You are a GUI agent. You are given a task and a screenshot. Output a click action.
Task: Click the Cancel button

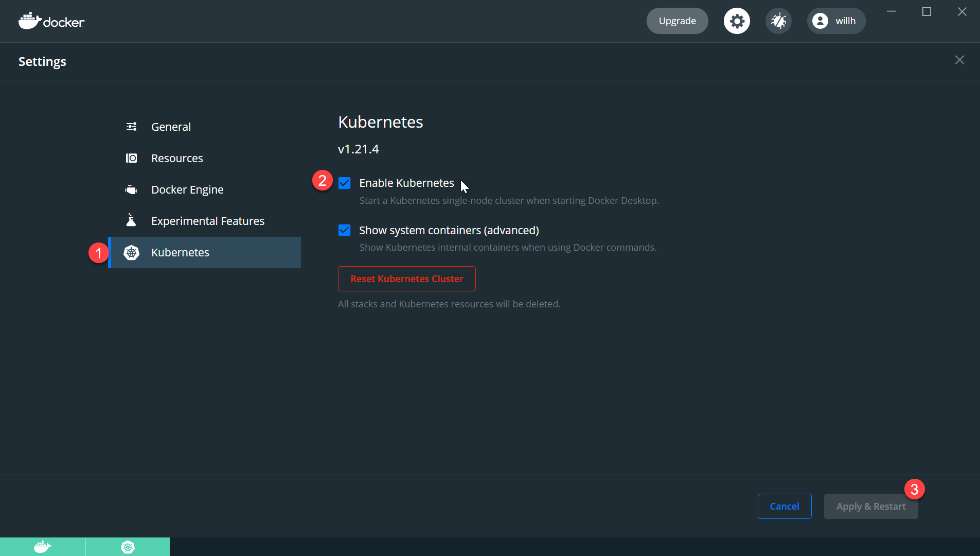[x=785, y=506]
